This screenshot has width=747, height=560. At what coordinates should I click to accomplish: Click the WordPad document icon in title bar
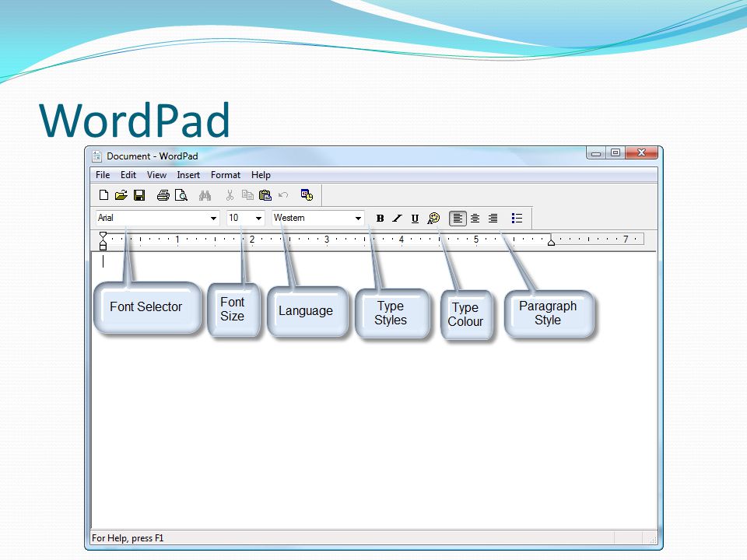click(97, 156)
